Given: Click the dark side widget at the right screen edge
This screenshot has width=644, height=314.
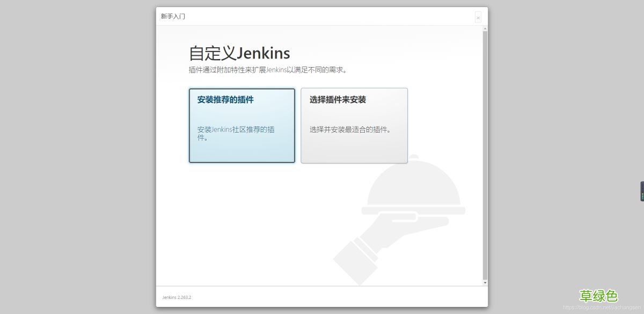Looking at the screenshot, I should tap(642, 192).
